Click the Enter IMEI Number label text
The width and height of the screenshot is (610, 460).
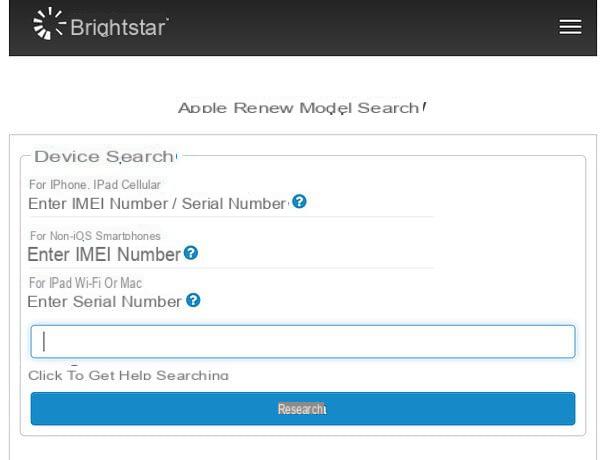pos(104,255)
